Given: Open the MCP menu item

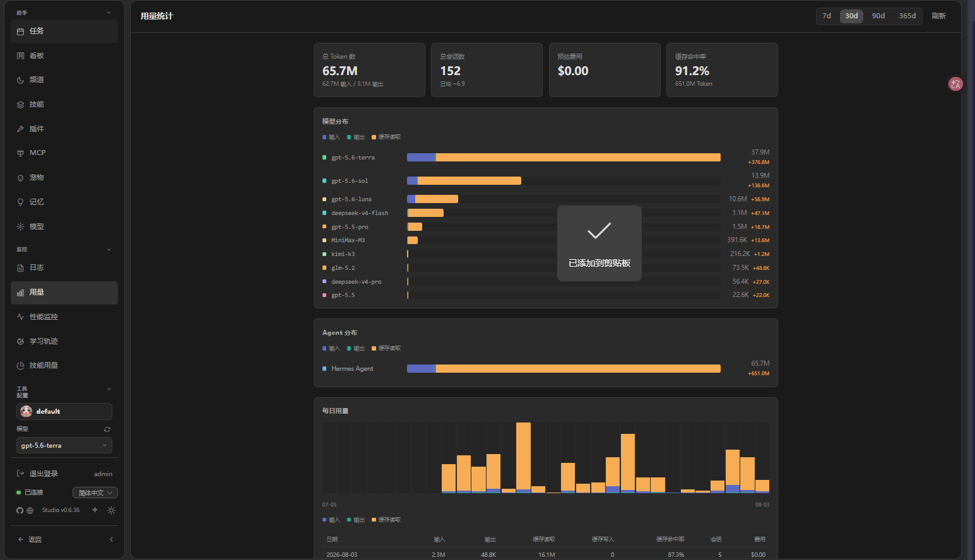Looking at the screenshot, I should [x=64, y=153].
